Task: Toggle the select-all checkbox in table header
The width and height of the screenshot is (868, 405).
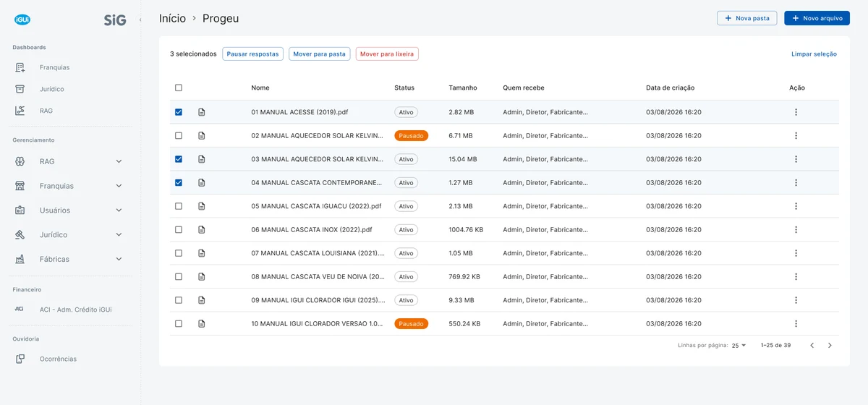Action: 179,88
